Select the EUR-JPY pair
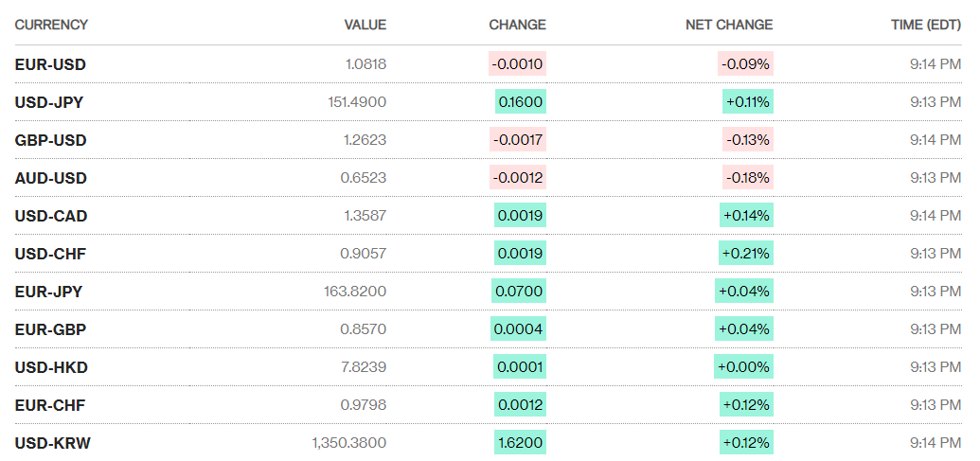The height and width of the screenshot is (461, 980). click(48, 292)
